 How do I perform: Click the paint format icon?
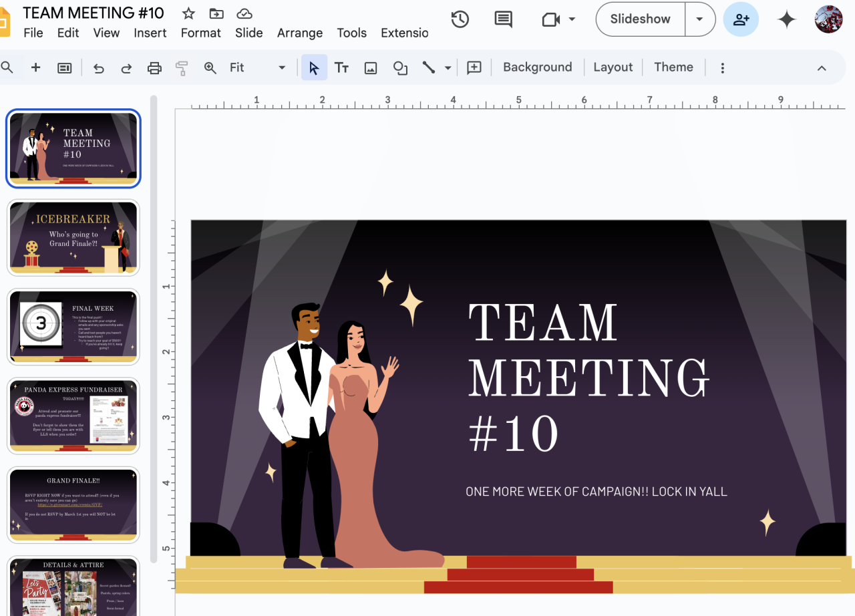coord(182,67)
